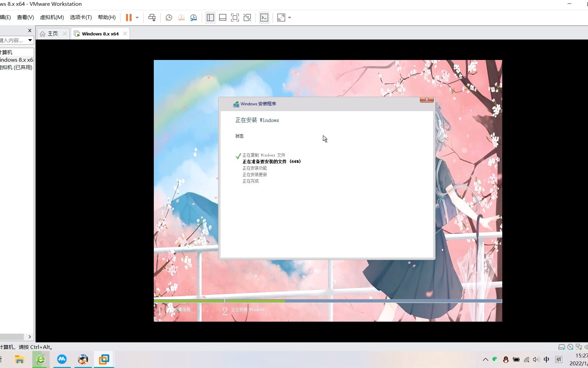This screenshot has width=588, height=368.
Task: Open the library search dropdown arrow
Action: pyautogui.click(x=30, y=40)
